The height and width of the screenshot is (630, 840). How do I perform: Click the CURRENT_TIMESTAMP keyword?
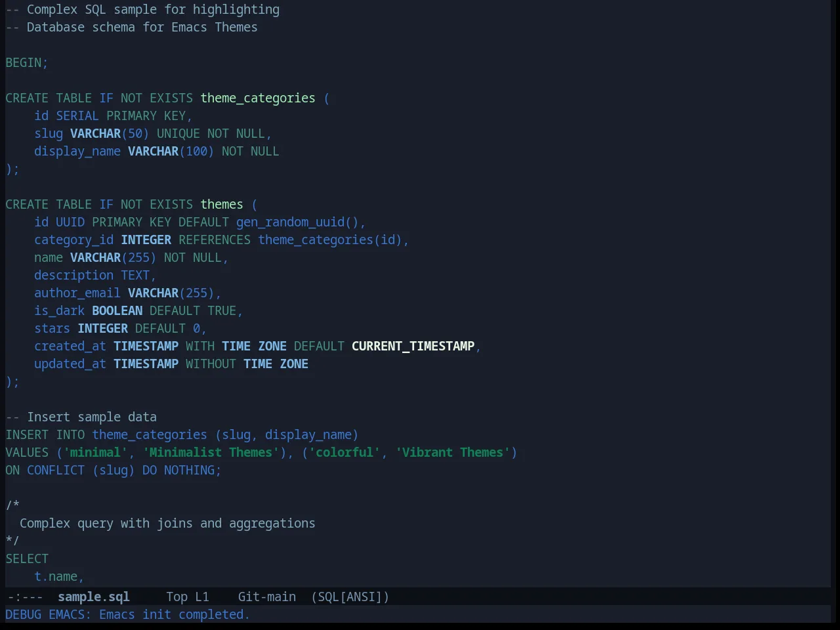413,346
